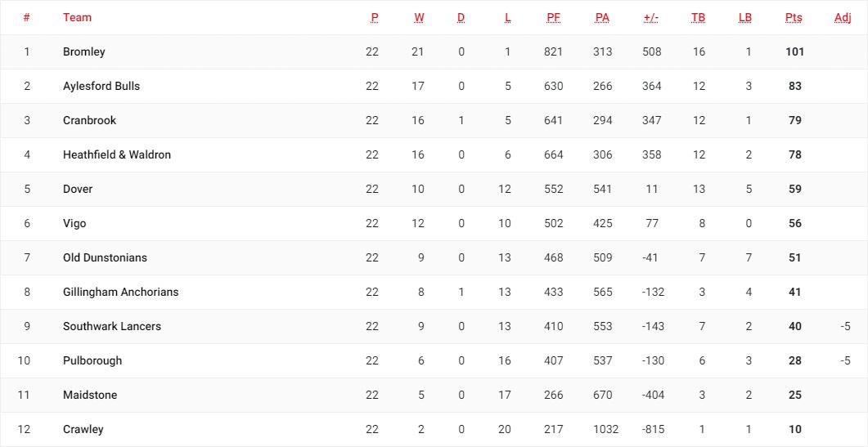Viewport: 868px width, 447px height.
Task: Select Heathfield & Waldron team entry
Action: click(117, 155)
